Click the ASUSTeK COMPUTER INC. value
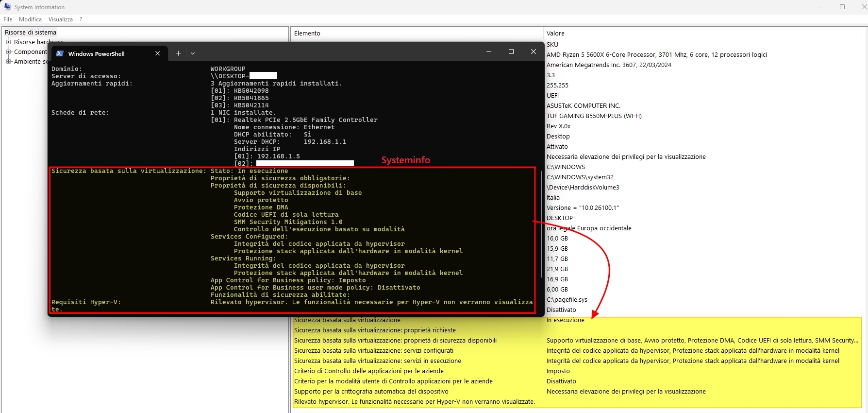Image resolution: width=868 pixels, height=413 pixels. (x=584, y=105)
